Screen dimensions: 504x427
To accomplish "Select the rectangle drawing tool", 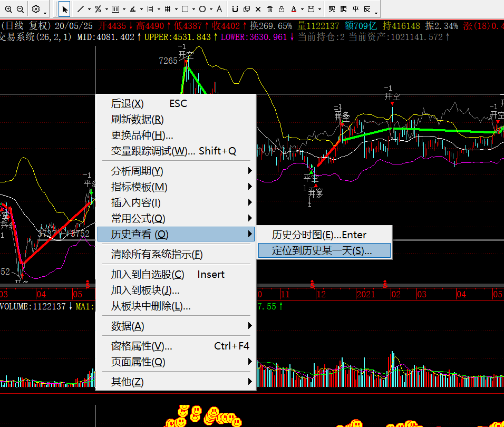I will 185,9.
